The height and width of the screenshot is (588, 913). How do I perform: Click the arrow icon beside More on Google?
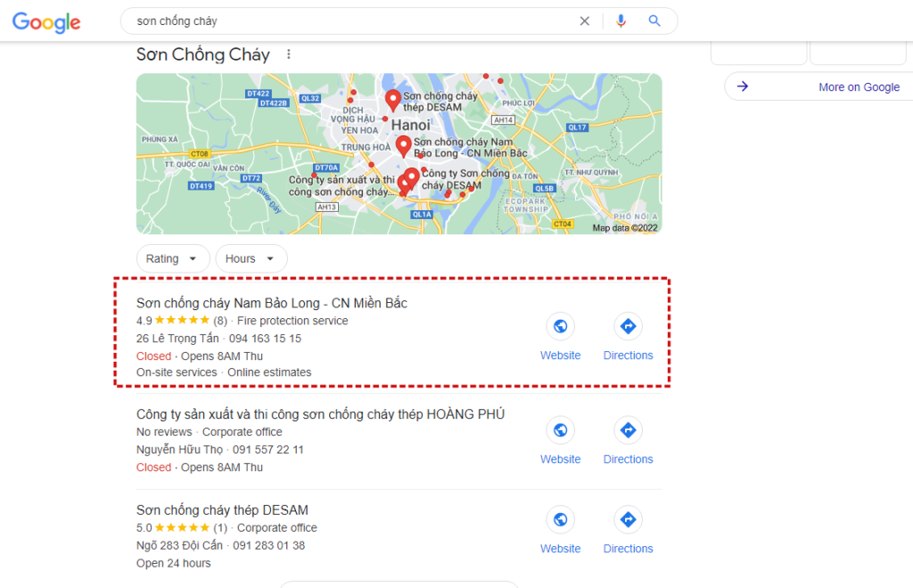(x=743, y=86)
